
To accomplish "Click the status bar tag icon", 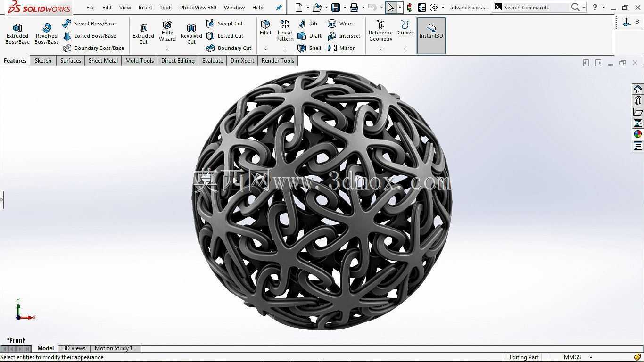I will [x=637, y=357].
